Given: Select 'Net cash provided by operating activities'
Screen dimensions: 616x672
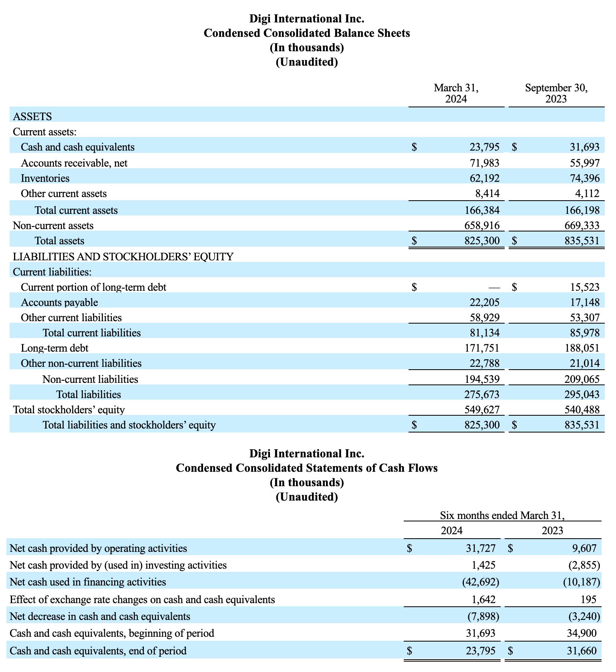Looking at the screenshot, I should (98, 548).
